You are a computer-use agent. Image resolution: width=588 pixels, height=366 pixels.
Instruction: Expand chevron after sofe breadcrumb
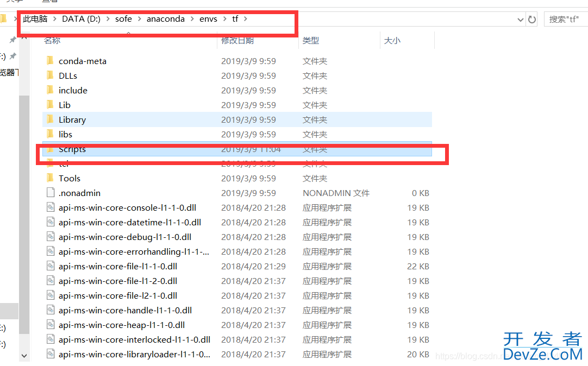[x=139, y=18]
